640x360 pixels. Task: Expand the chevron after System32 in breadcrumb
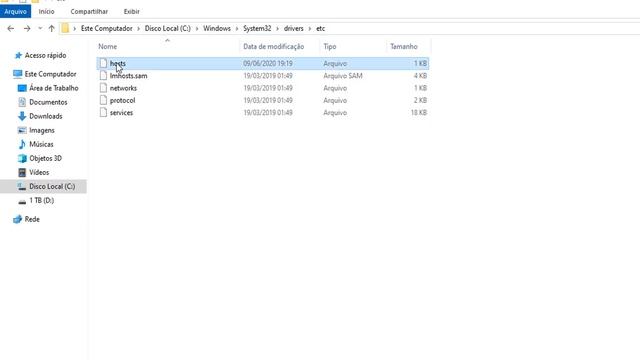click(x=278, y=28)
